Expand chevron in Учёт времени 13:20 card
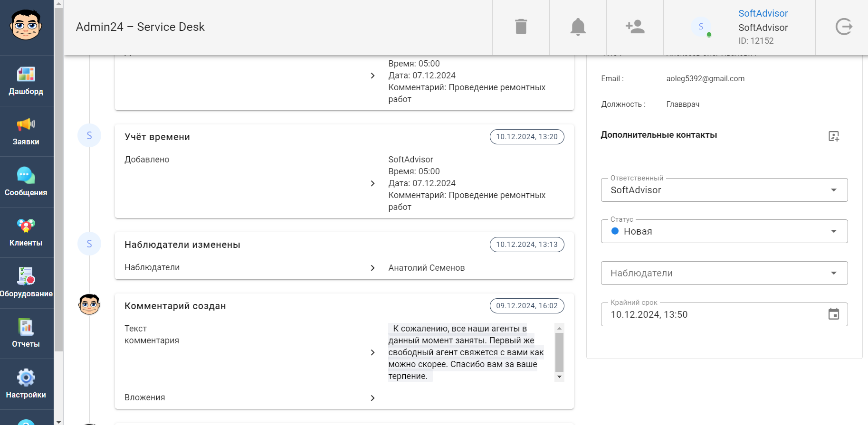This screenshot has height=425, width=868. coord(373,183)
